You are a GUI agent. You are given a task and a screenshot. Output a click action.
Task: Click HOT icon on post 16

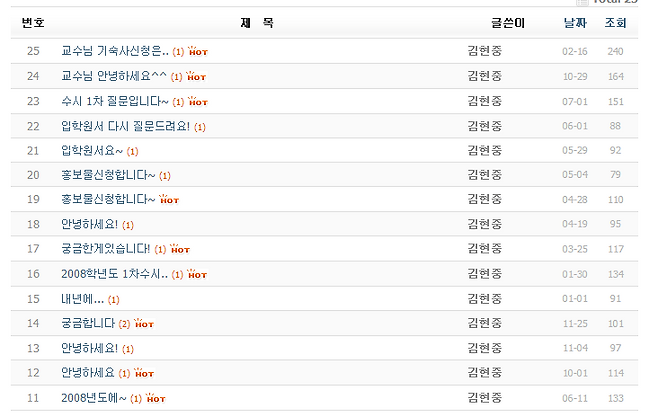point(198,274)
